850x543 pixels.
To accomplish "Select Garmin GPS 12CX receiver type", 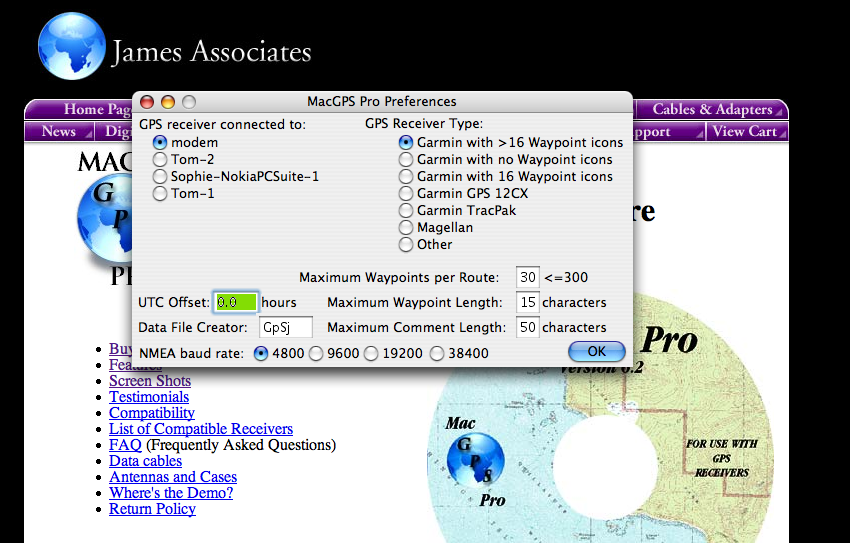I will (x=406, y=193).
